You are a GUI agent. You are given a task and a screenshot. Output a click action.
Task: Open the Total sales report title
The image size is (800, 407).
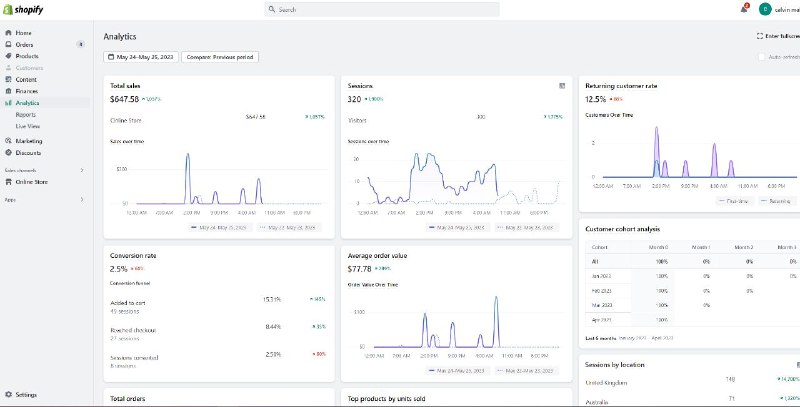point(125,86)
